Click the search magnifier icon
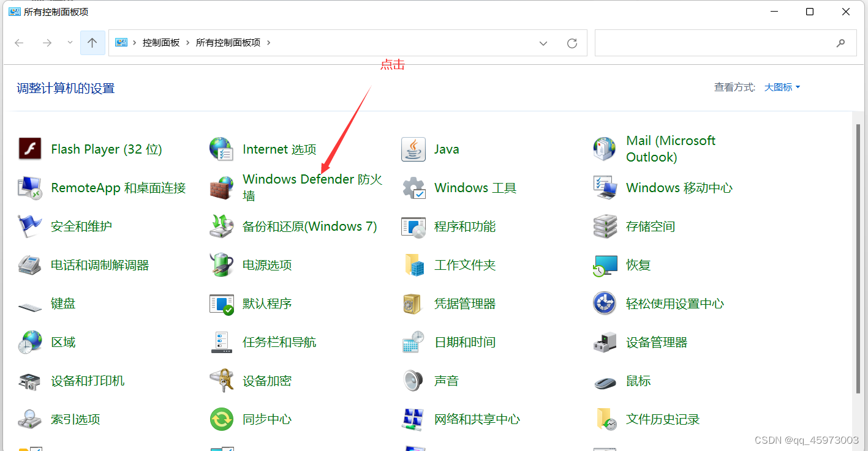Screen dimensions: 868x451 841,43
